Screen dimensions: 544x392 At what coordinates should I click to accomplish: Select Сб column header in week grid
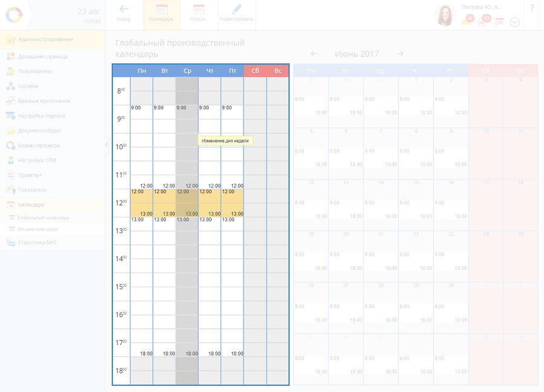(255, 71)
